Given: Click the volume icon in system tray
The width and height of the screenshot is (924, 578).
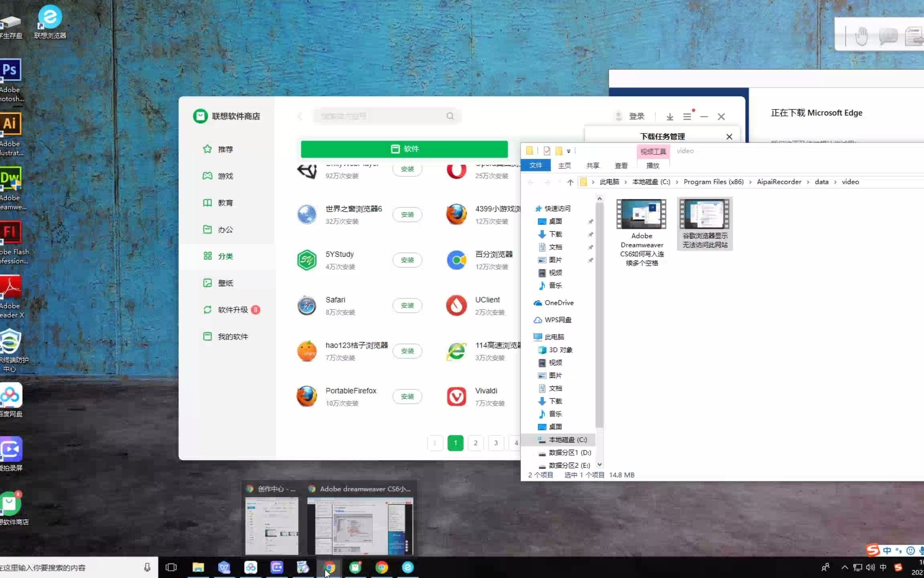Looking at the screenshot, I should (870, 567).
